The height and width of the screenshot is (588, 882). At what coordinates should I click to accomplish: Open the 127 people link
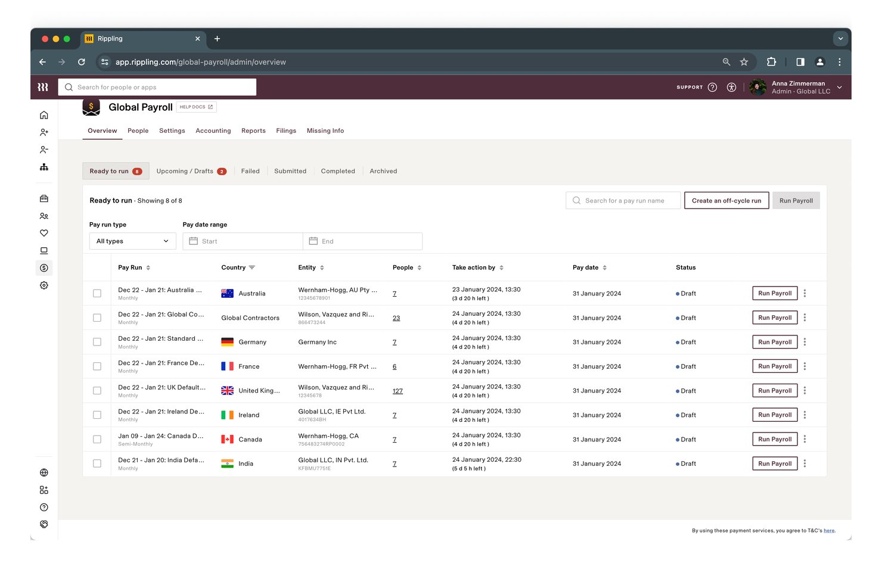397,391
